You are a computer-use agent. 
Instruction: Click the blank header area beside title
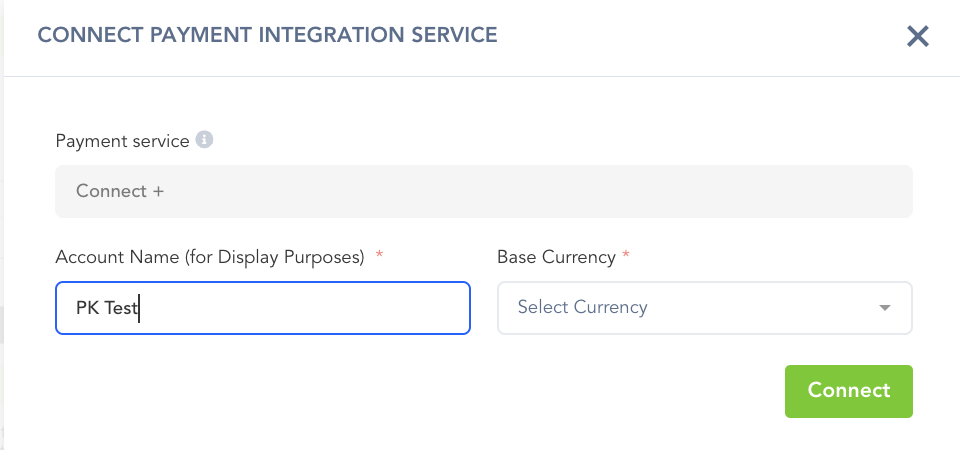(x=700, y=37)
